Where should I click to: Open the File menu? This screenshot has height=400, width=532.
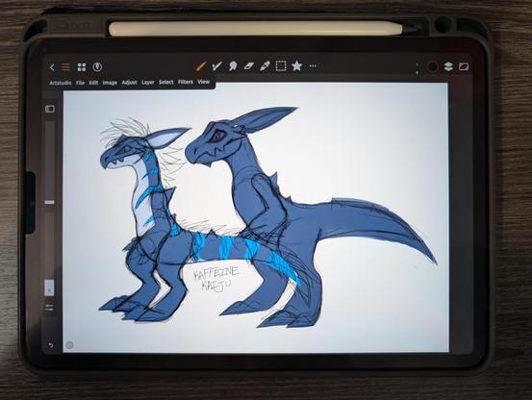click(x=80, y=83)
